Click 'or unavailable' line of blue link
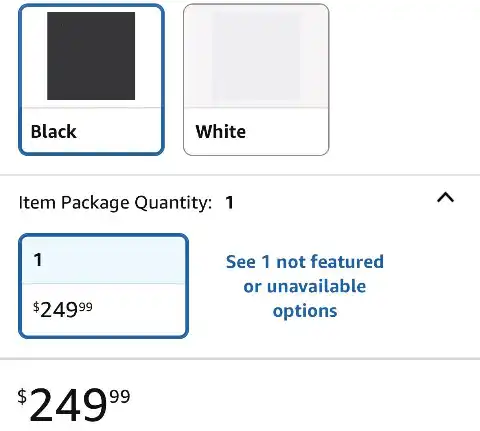 [305, 286]
